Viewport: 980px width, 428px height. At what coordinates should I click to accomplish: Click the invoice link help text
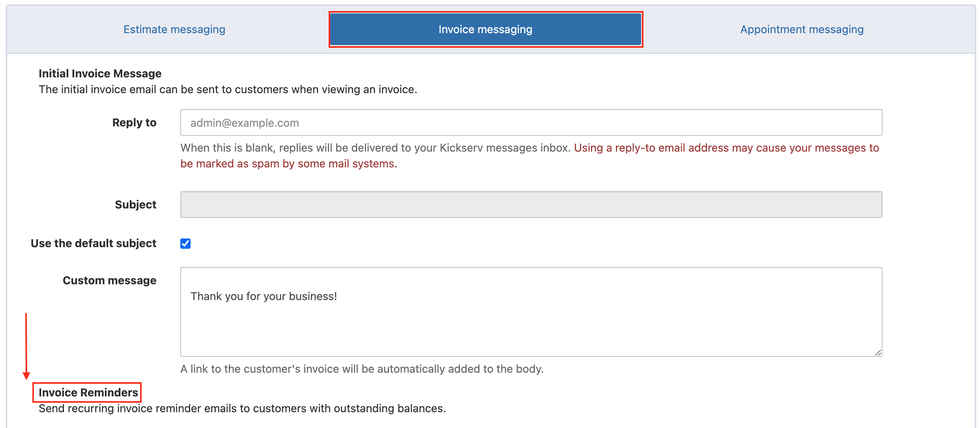pyautogui.click(x=362, y=369)
